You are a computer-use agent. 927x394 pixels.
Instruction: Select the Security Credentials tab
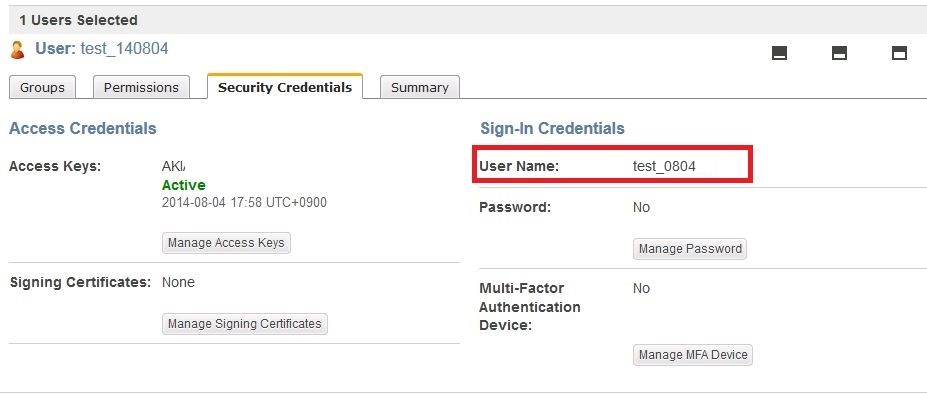(285, 87)
